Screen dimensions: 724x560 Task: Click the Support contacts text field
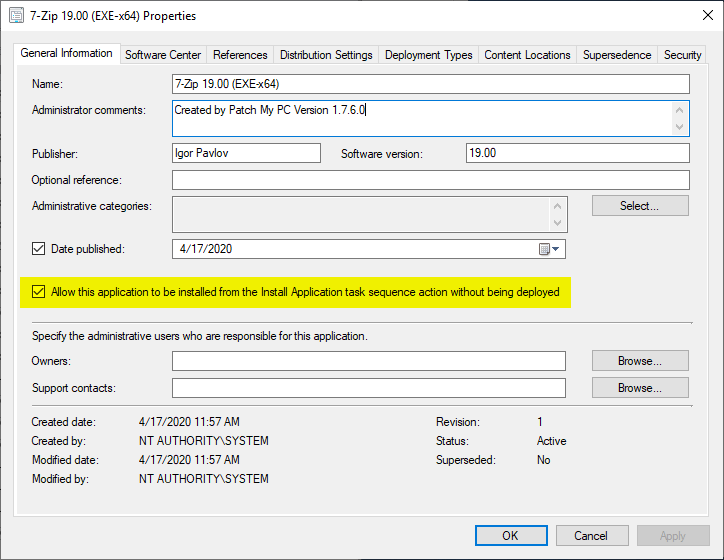[x=368, y=388]
